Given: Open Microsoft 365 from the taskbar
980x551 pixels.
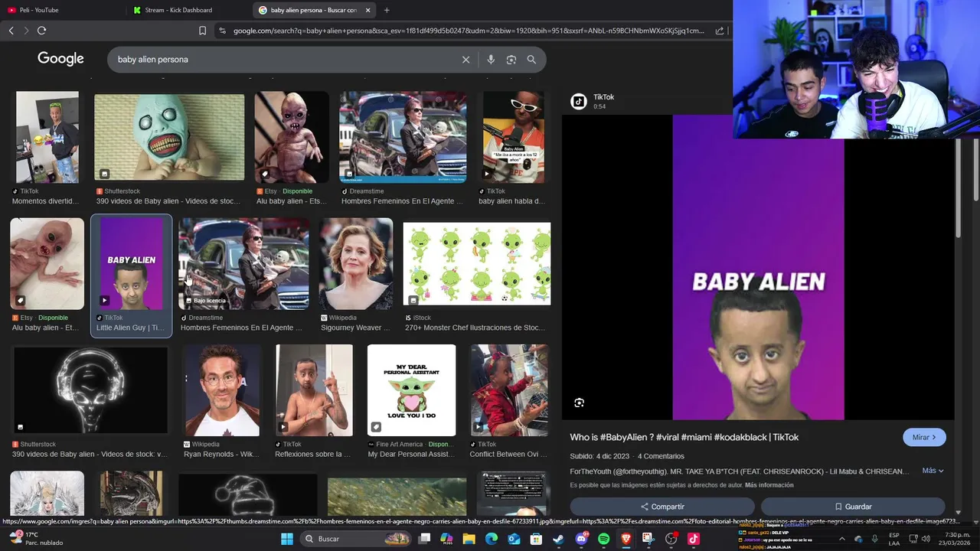Looking at the screenshot, I should pyautogui.click(x=446, y=539).
